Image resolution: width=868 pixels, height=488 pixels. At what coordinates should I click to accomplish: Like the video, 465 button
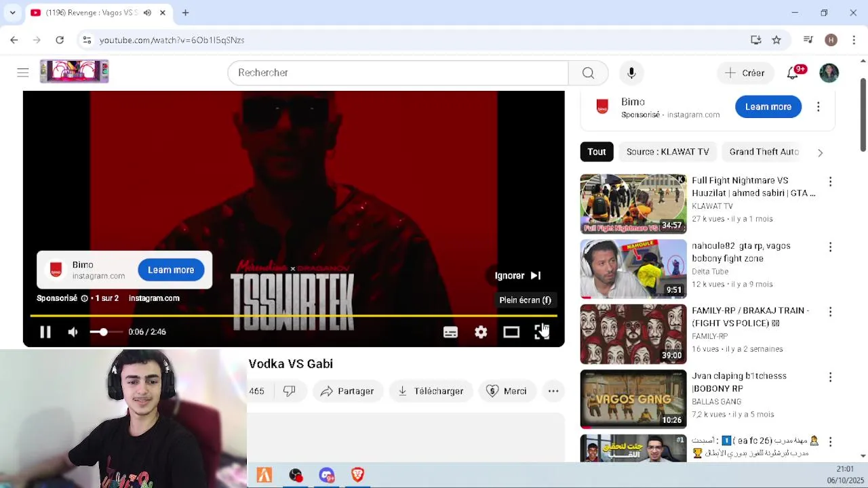pos(258,391)
